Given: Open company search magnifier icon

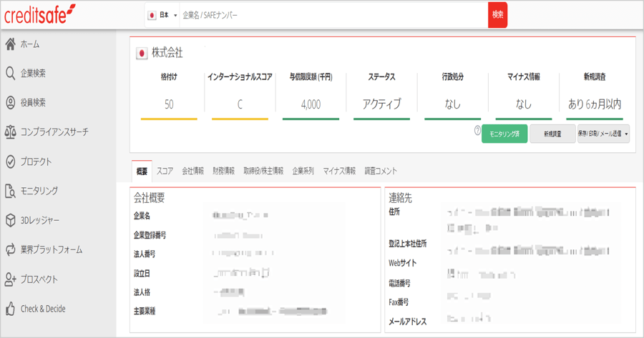Looking at the screenshot, I should (x=10, y=74).
